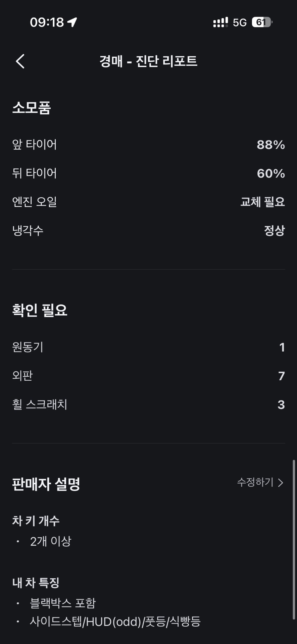Select the 뒤 타이어 row

pyautogui.click(x=148, y=173)
